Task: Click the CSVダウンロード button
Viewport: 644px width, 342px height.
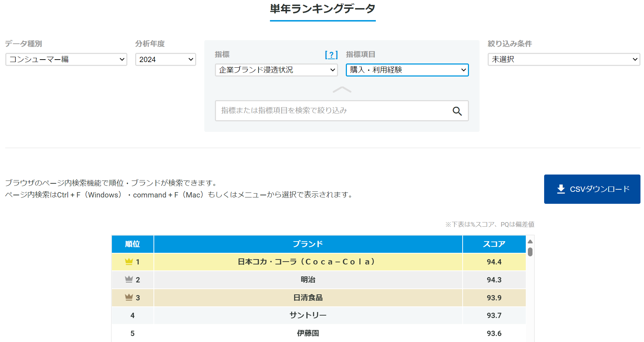Action: pos(592,189)
